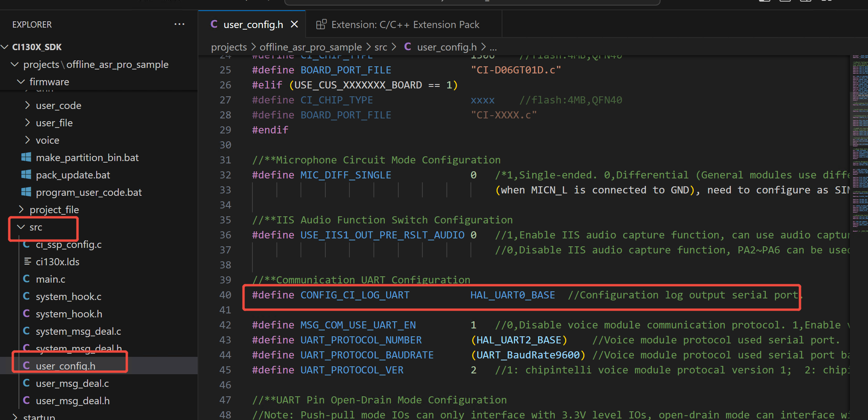Image resolution: width=868 pixels, height=420 pixels.
Task: Click the file icon next to user_msg_deal.h
Action: (x=26, y=400)
